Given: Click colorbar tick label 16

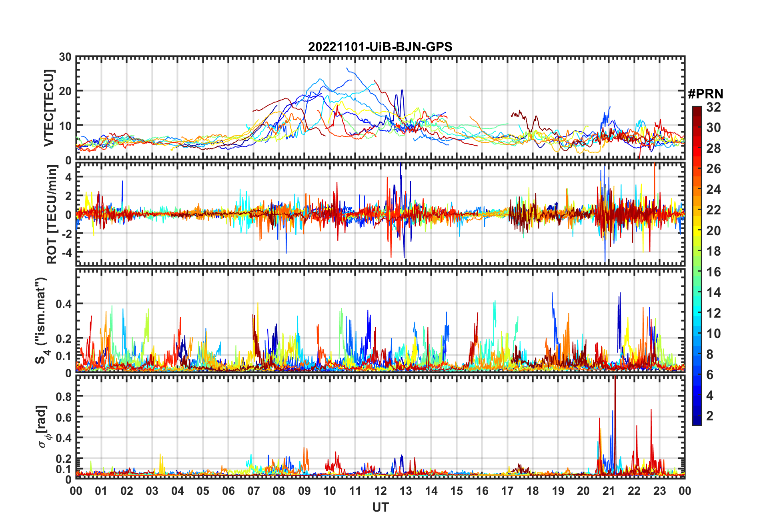Looking at the screenshot, I should 713,272.
